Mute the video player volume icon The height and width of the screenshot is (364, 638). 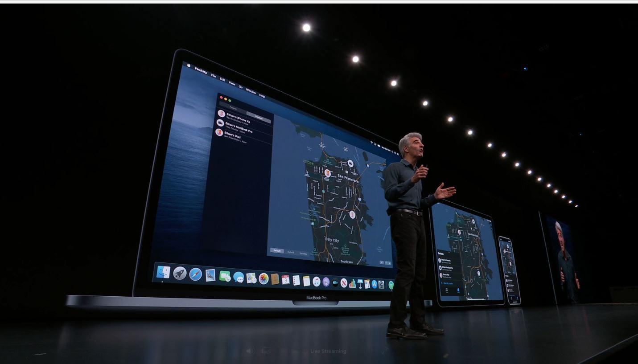coord(251,351)
